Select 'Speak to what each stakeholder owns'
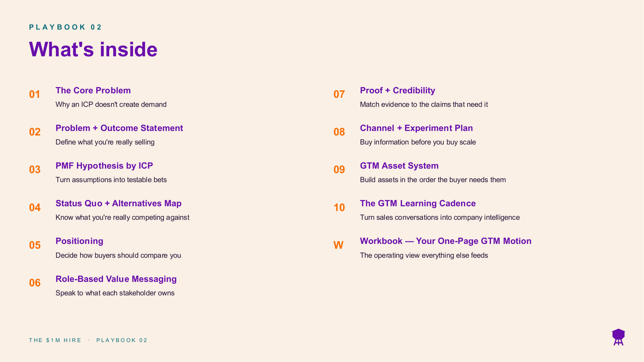Viewport: 644px width, 362px height. pos(115,293)
